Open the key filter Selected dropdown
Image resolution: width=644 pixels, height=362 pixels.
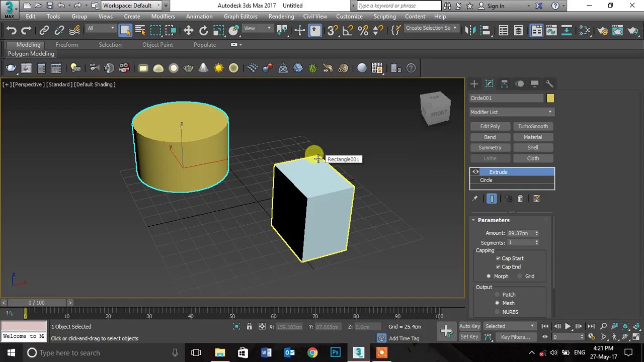coord(509,326)
